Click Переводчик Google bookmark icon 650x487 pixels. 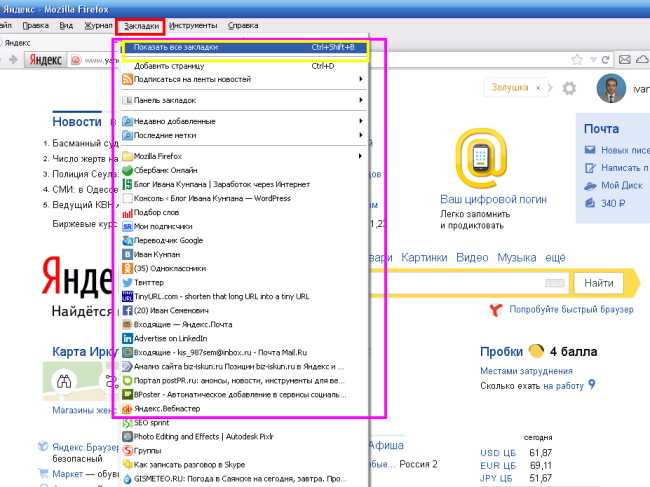pyautogui.click(x=127, y=240)
